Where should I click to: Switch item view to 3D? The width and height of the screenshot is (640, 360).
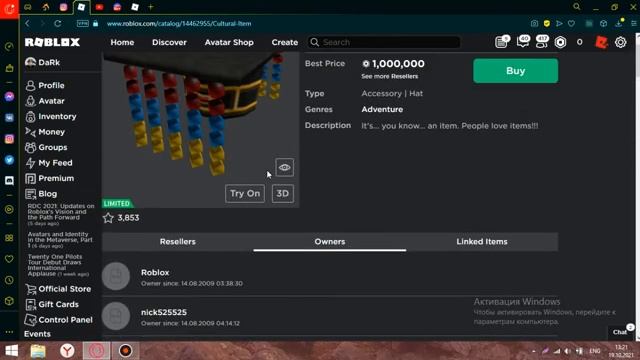(x=282, y=193)
